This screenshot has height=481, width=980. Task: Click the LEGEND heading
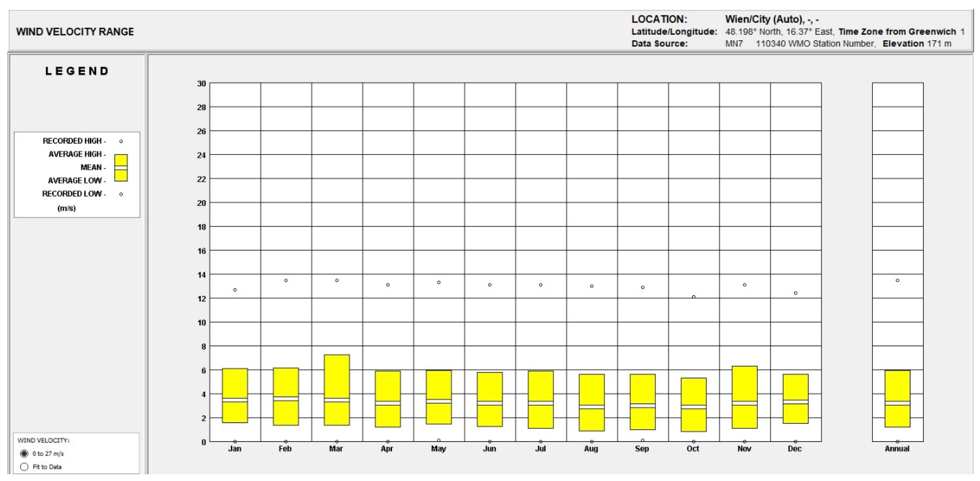pyautogui.click(x=77, y=71)
